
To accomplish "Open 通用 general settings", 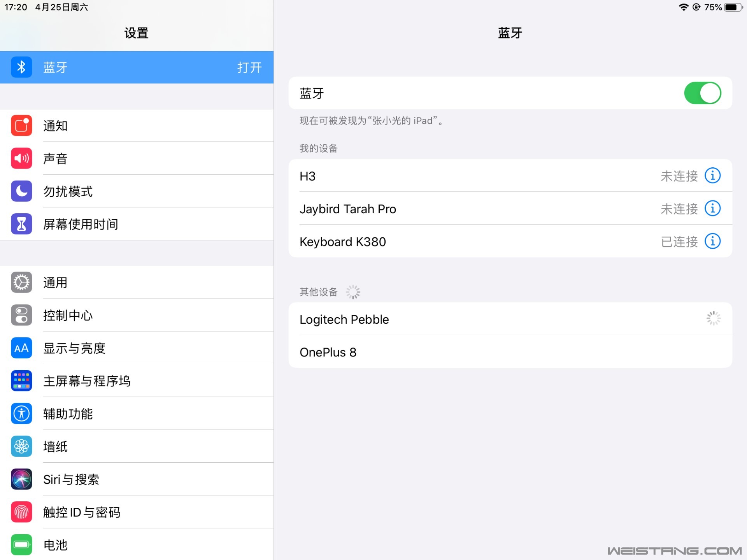I will click(x=137, y=283).
